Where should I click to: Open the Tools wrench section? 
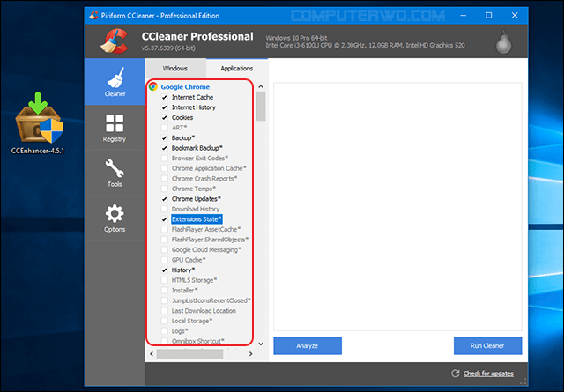115,173
